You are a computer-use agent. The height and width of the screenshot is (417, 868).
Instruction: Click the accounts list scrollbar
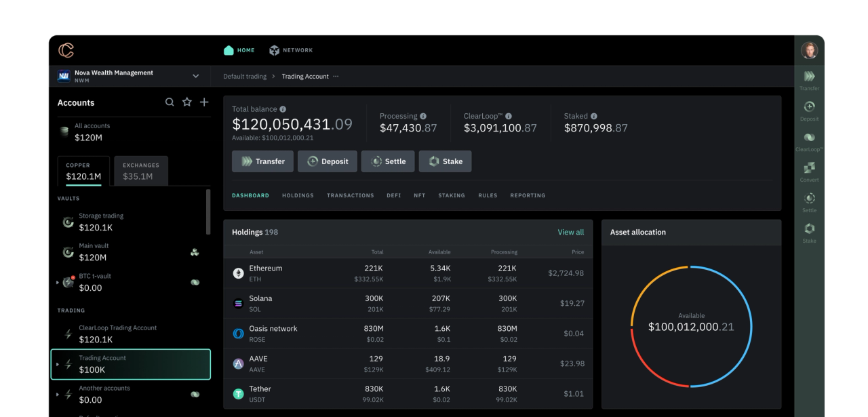[208, 212]
